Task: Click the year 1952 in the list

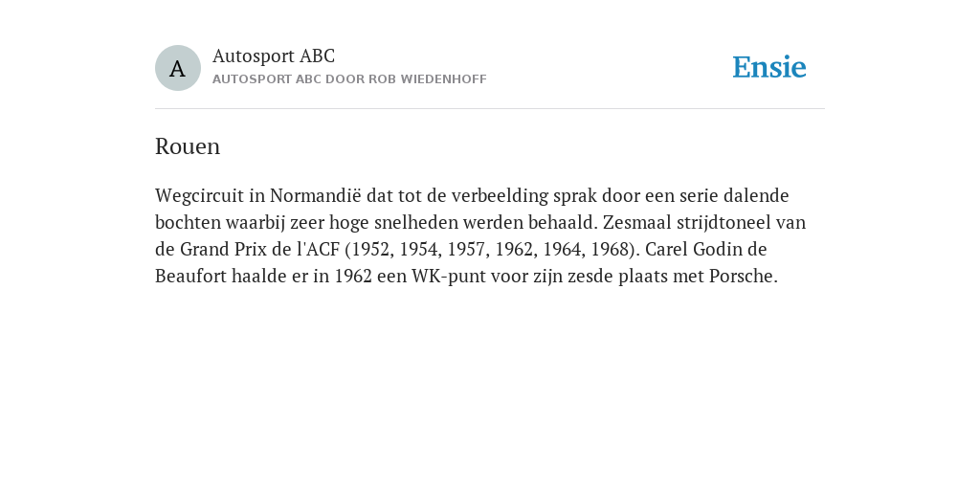Action: click(x=370, y=250)
